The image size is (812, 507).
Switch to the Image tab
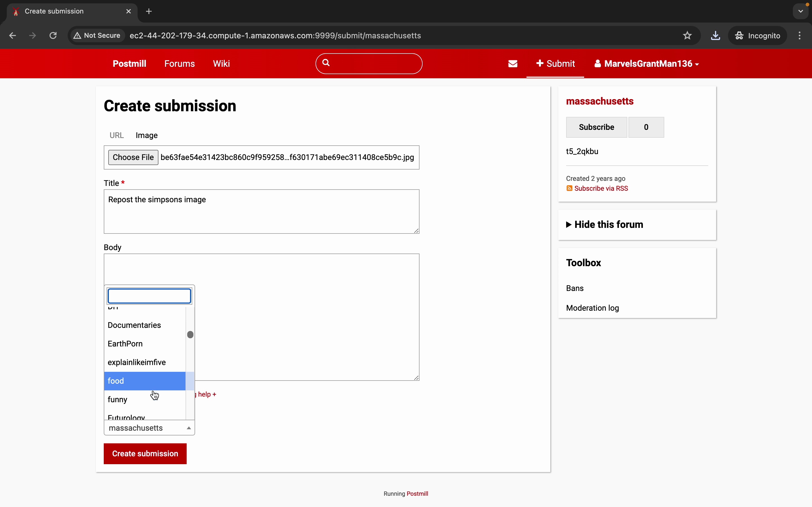[x=147, y=135]
